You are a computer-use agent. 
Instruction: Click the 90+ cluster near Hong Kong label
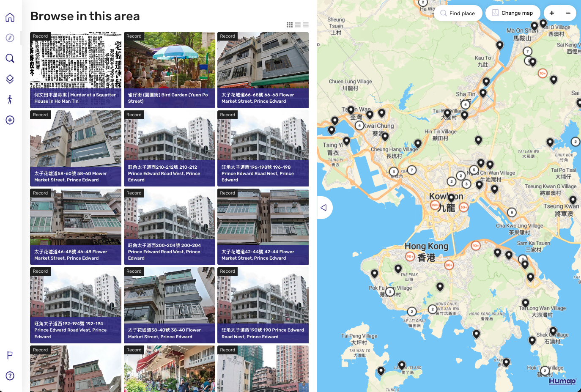(x=410, y=256)
